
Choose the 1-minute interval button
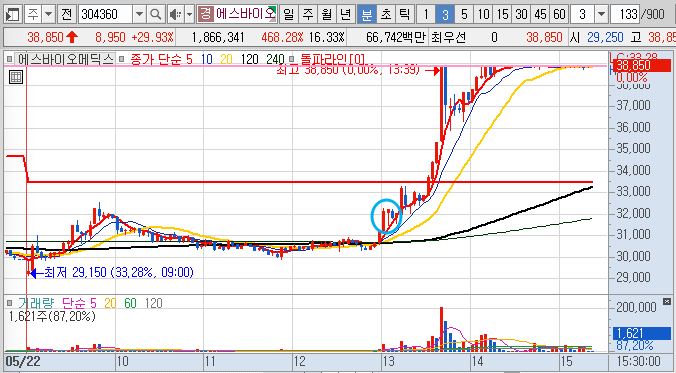pos(426,15)
